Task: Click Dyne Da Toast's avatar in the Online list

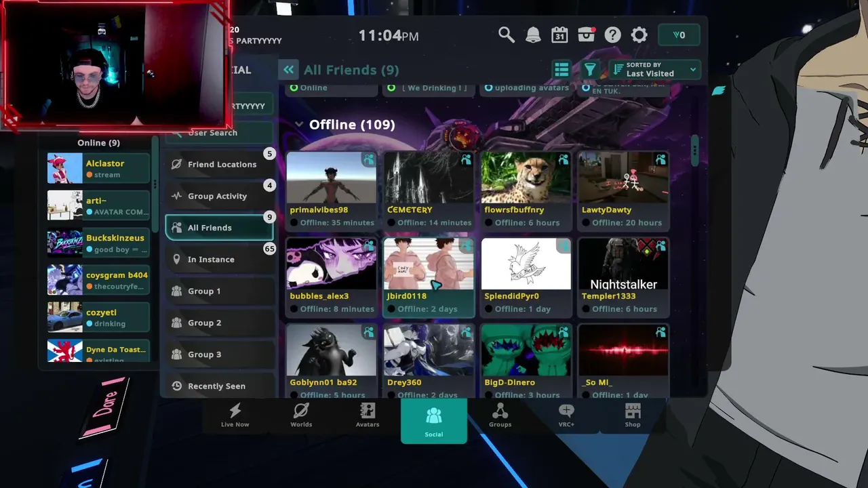Action: 65,351
